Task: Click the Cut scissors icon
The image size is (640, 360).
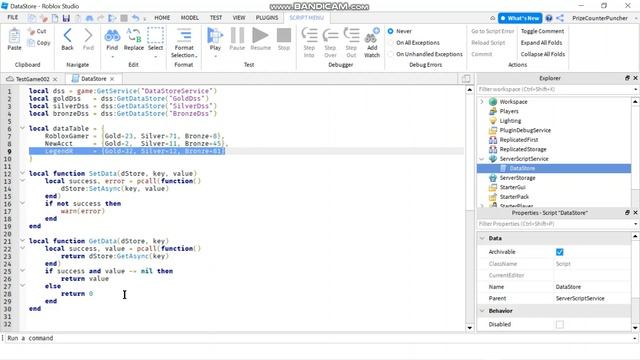Action: tap(31, 31)
